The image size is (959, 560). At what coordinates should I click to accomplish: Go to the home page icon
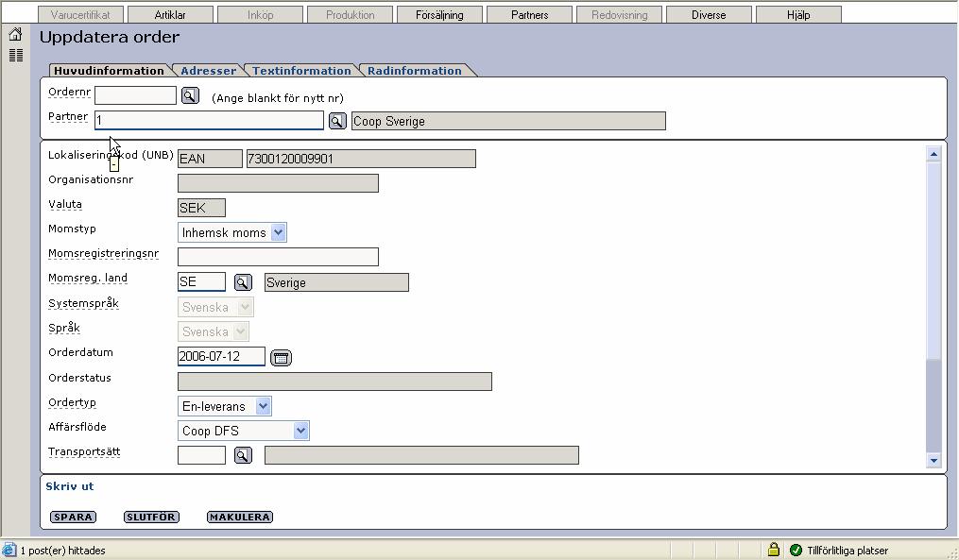15,34
